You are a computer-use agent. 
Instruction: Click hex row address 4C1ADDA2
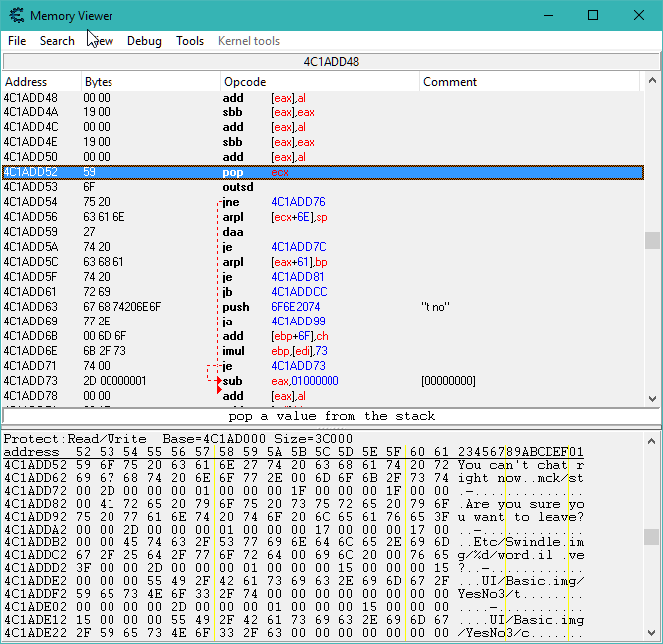pos(35,530)
